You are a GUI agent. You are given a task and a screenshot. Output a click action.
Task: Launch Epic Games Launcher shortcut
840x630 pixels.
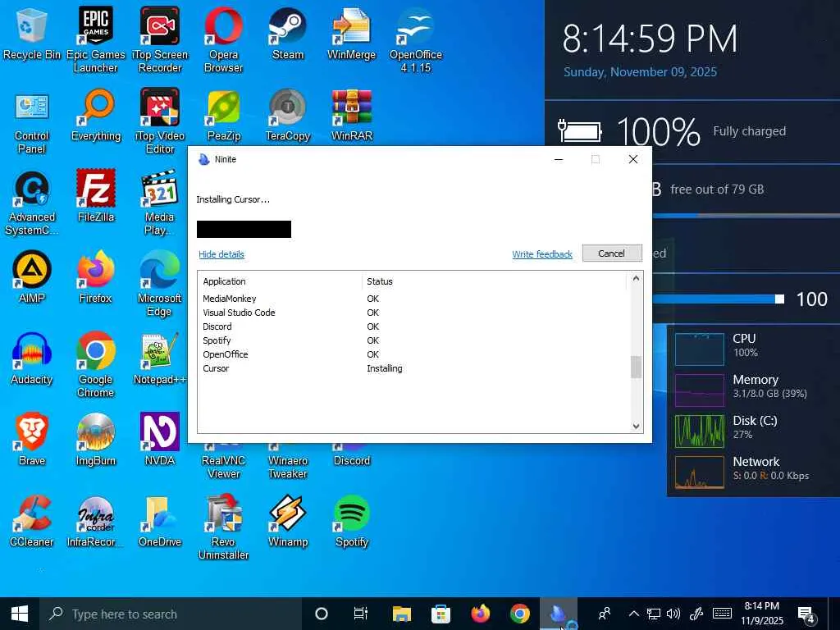[x=95, y=39]
